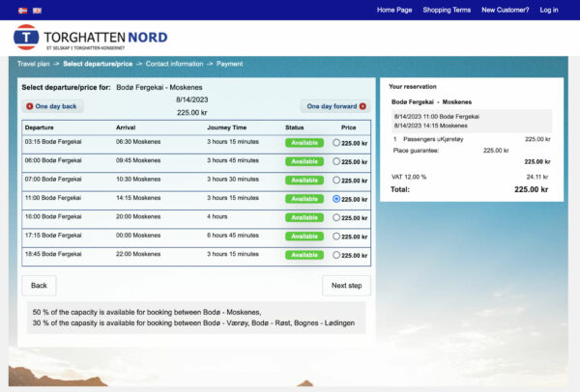This screenshot has width=580, height=392.
Task: Click '06:30 Moskenes' arrival cell
Action: pyautogui.click(x=138, y=142)
